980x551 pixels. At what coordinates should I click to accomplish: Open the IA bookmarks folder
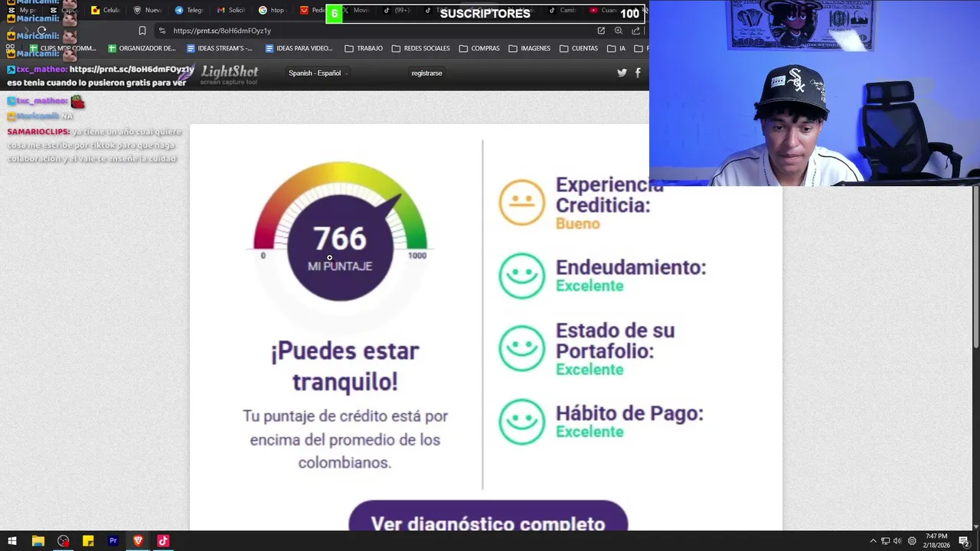pyautogui.click(x=616, y=48)
